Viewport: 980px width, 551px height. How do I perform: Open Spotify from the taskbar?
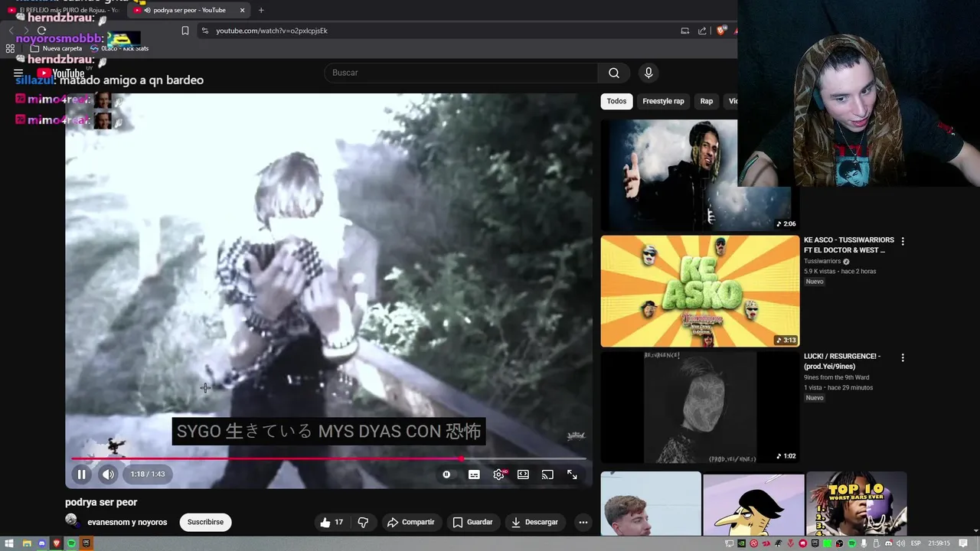[x=71, y=543]
